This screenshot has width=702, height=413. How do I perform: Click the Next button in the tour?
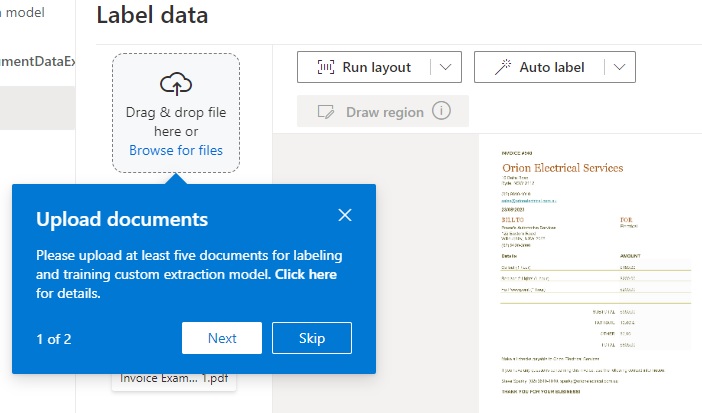coord(222,338)
